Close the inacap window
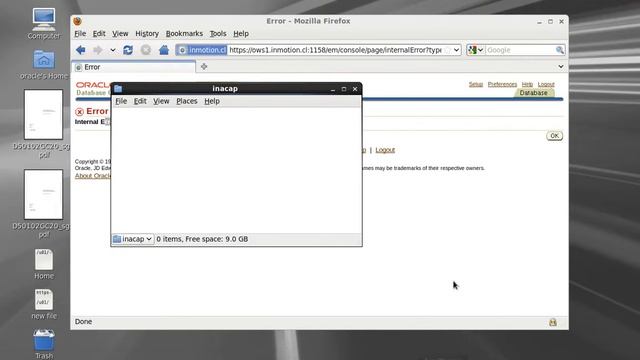 [x=355, y=89]
